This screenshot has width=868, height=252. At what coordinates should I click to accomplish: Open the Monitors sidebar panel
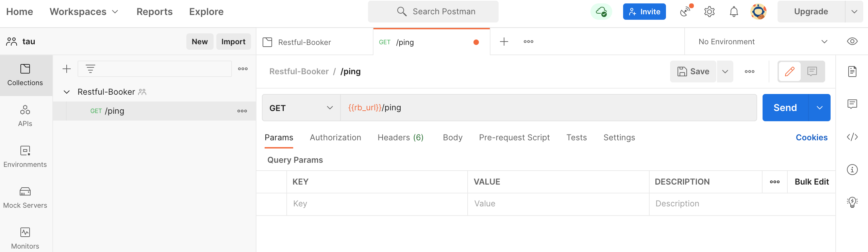[x=25, y=239]
